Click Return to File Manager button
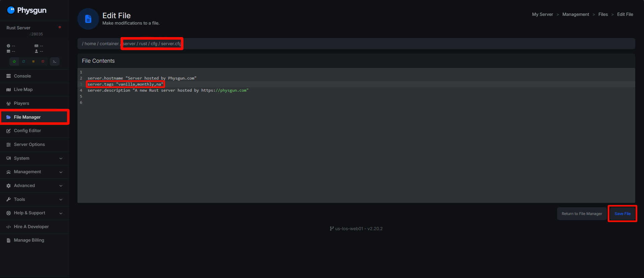Image resolution: width=644 pixels, height=278 pixels. [x=582, y=214]
